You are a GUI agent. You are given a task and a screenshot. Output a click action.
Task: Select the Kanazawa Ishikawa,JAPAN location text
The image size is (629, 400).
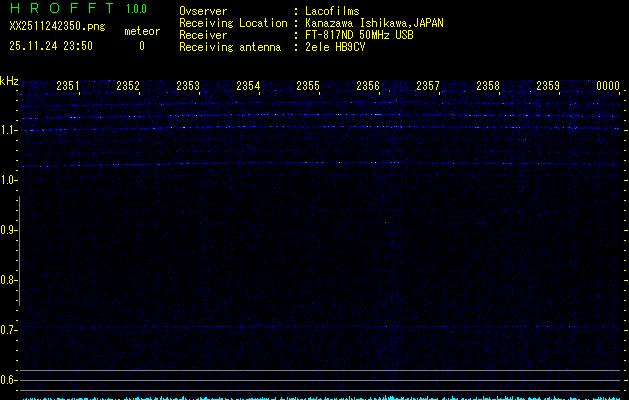point(374,23)
